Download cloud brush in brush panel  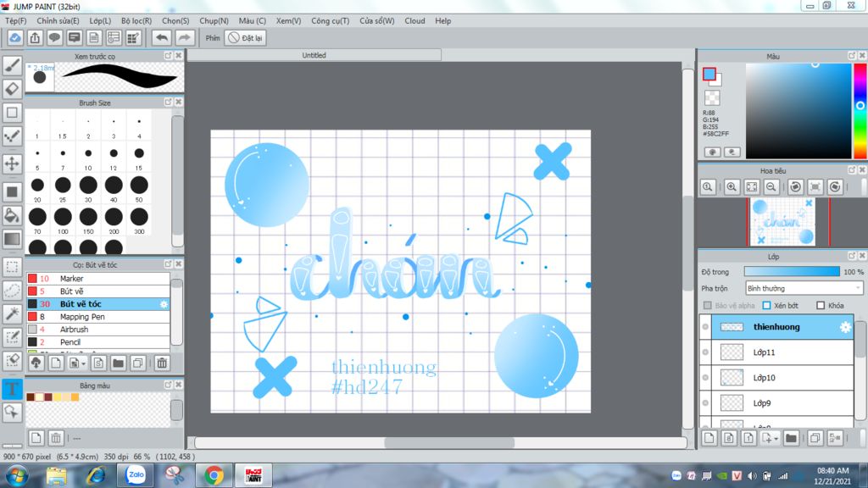point(36,363)
